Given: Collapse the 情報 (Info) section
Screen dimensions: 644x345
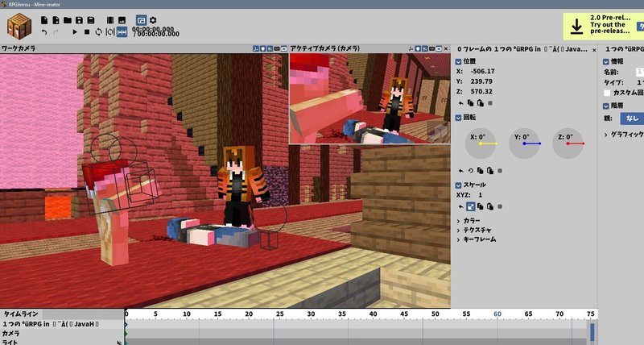Looking at the screenshot, I should (606, 62).
